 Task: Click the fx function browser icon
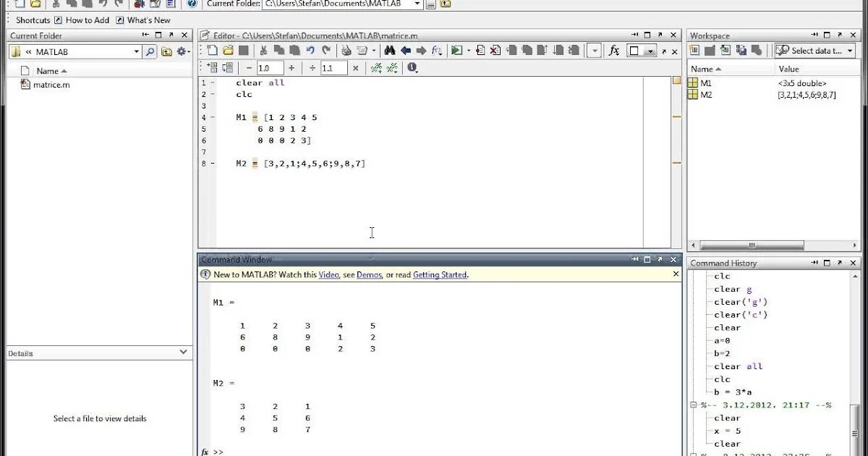click(x=614, y=51)
